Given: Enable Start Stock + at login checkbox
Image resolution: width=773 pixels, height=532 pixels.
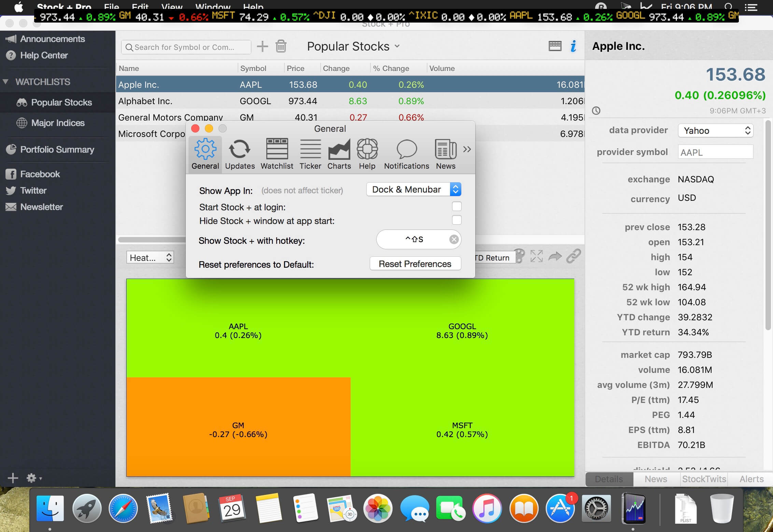Looking at the screenshot, I should pyautogui.click(x=456, y=206).
